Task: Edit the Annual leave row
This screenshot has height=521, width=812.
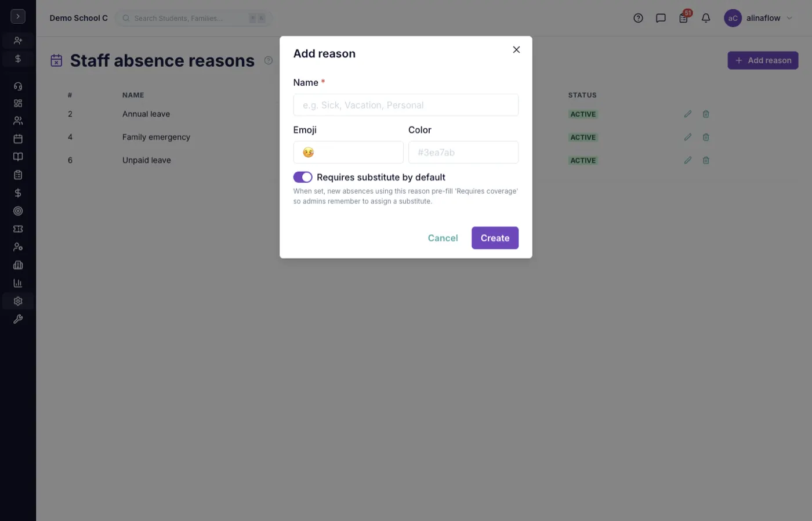Action: pyautogui.click(x=687, y=114)
